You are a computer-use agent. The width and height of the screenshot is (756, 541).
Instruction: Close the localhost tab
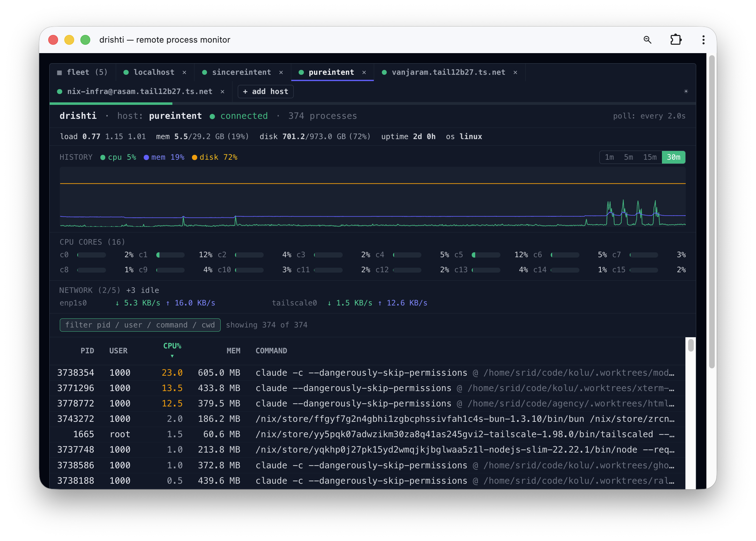click(x=184, y=72)
